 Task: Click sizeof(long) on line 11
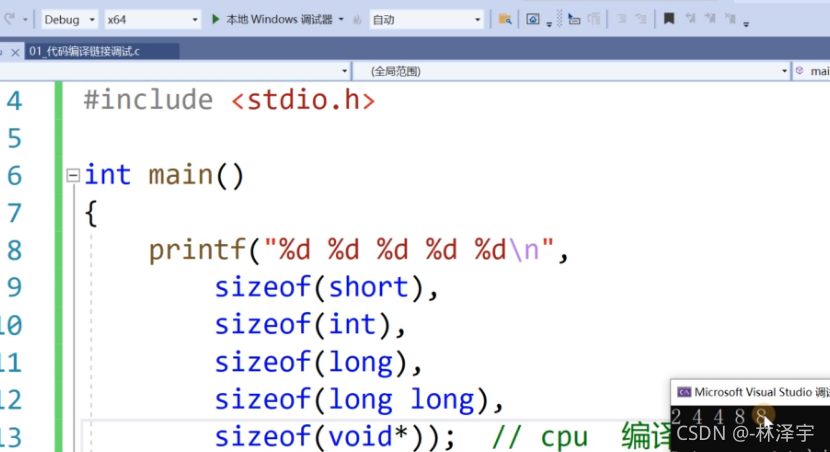point(311,363)
